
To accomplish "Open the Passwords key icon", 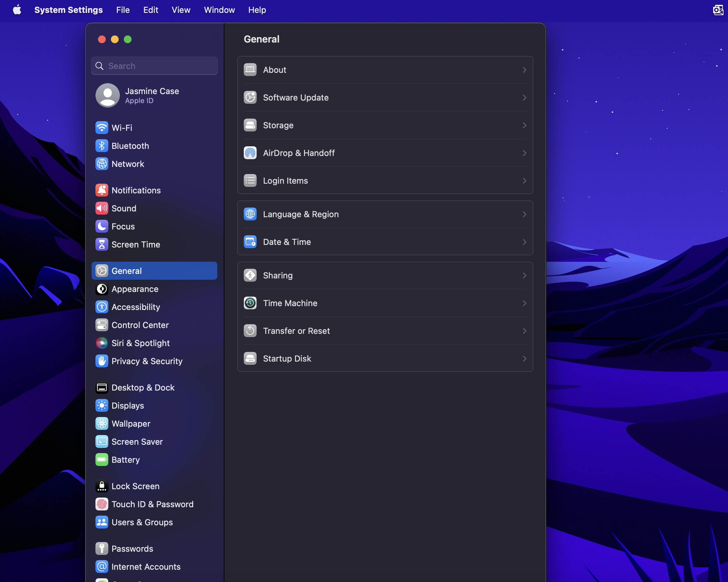I will tap(102, 548).
